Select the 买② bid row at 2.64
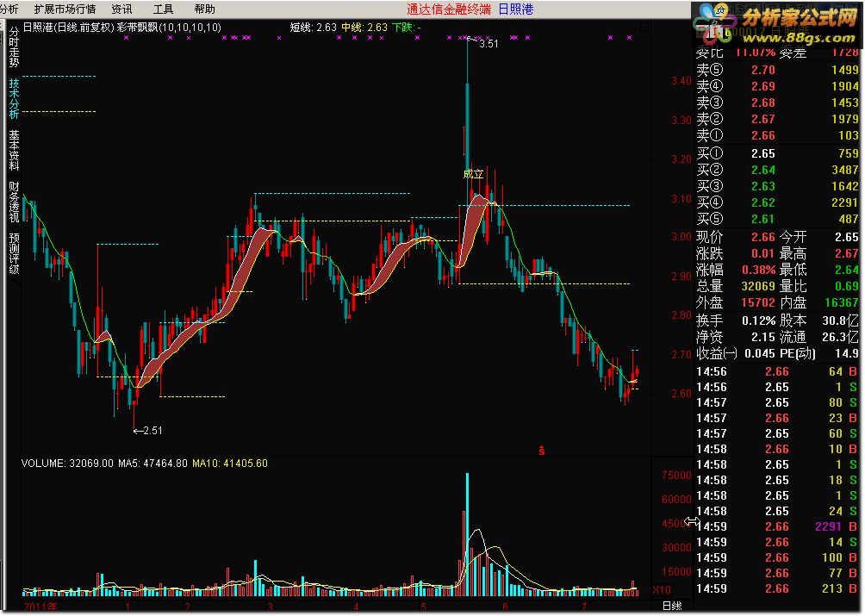This screenshot has width=865, height=616. coord(777,170)
